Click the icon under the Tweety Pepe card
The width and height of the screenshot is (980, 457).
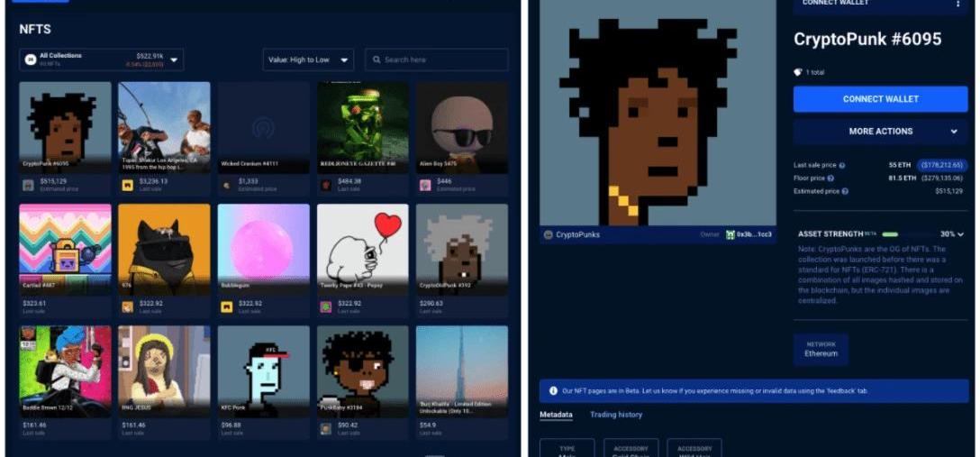[x=326, y=307]
